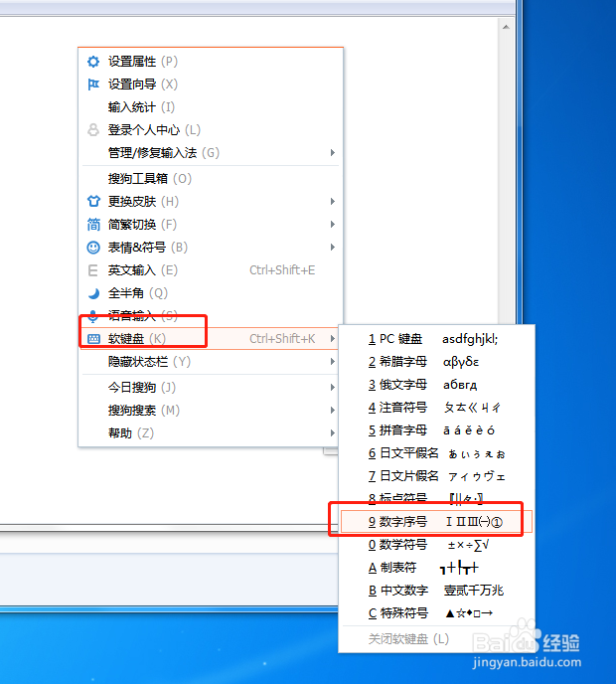Image resolution: width=616 pixels, height=684 pixels.
Task: Select C 特殊符号 soft keyboard
Action: click(436, 612)
